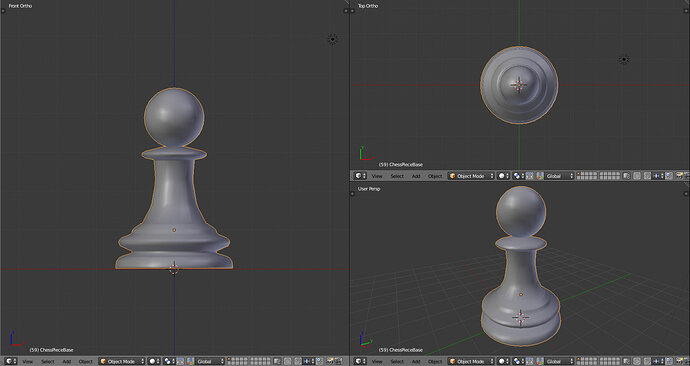
Task: Open Global orientation dropdown in Top Ortho header
Action: coord(560,176)
